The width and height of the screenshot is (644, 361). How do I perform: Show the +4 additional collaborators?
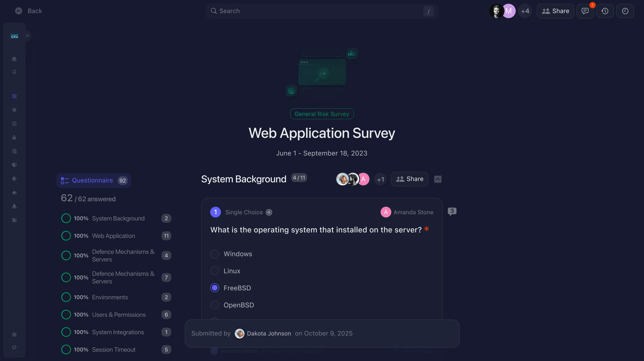[x=525, y=11]
